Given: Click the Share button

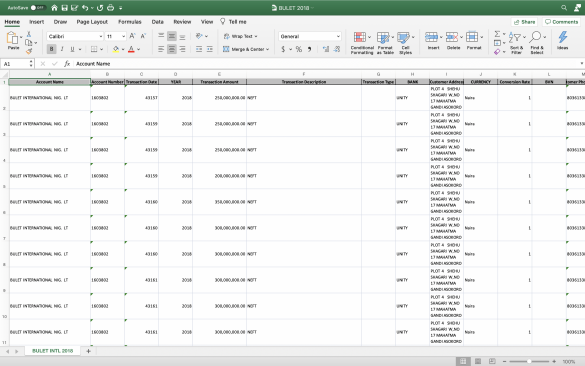Looking at the screenshot, I should 524,22.
